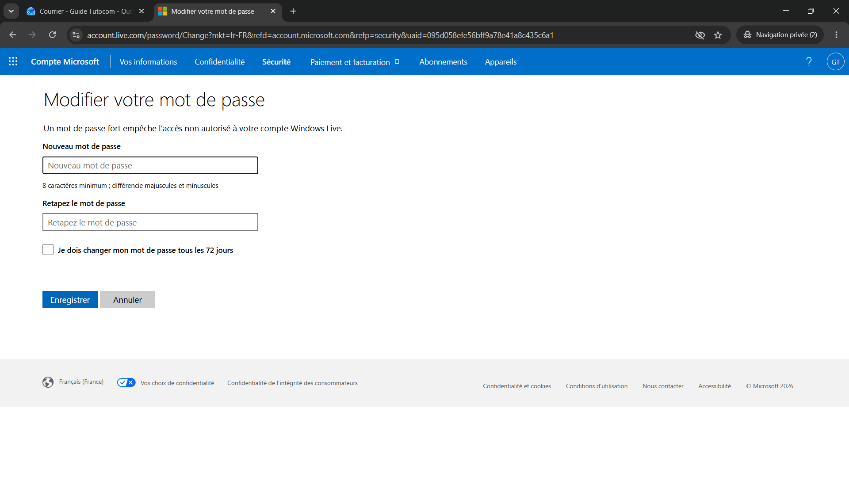This screenshot has height=504, width=849.
Task: Open Confidentialité de l'intégrité des consommateurs link
Action: [292, 383]
